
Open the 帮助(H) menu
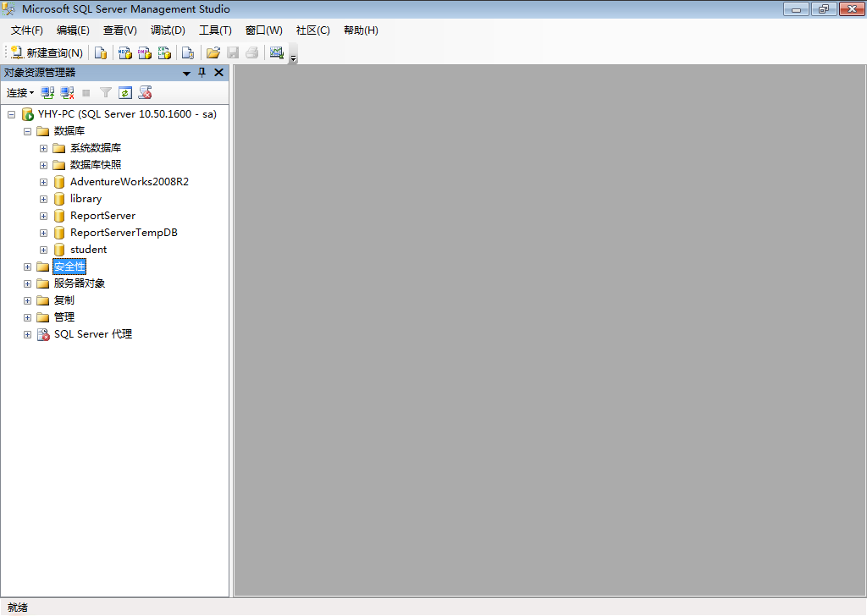(361, 30)
